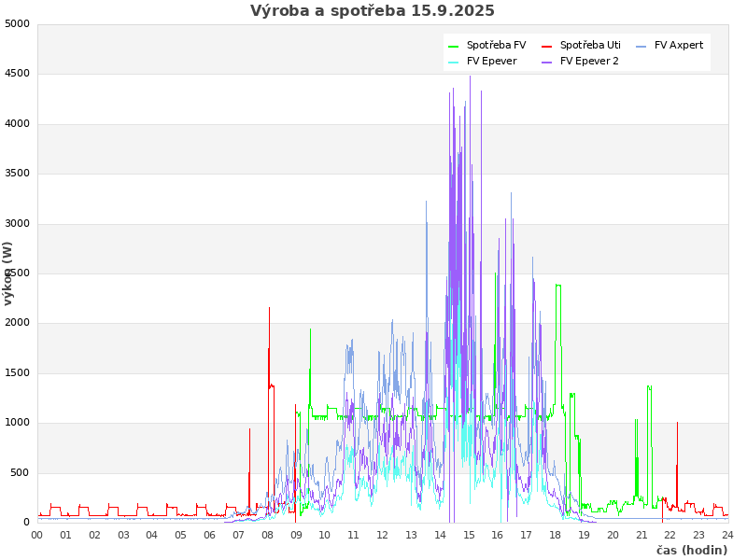Toggle the Spotřeba Uti legend label

pos(590,45)
